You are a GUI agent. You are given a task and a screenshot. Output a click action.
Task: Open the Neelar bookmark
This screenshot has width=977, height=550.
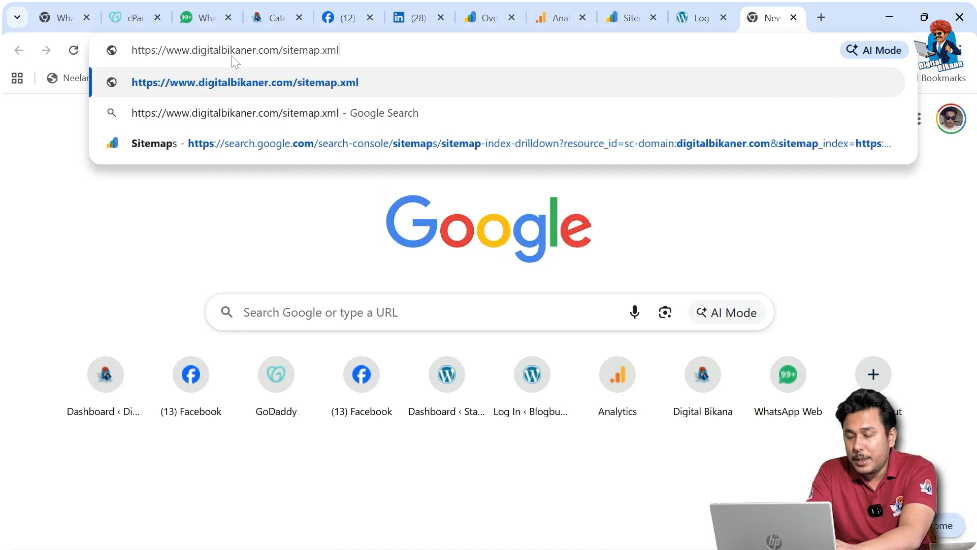coord(67,78)
